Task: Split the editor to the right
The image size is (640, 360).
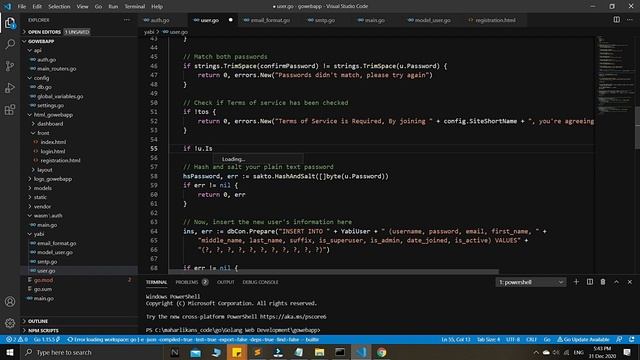Action: 616,20
